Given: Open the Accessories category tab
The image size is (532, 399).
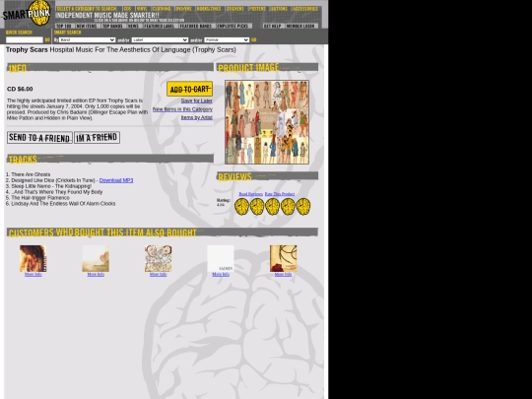Looking at the screenshot, I should point(305,9).
